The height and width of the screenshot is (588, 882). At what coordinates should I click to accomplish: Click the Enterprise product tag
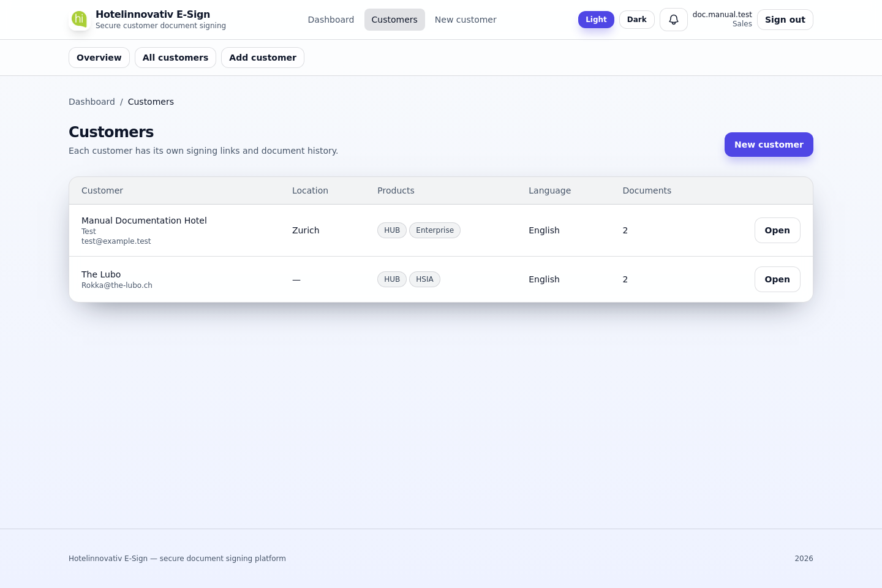435,230
